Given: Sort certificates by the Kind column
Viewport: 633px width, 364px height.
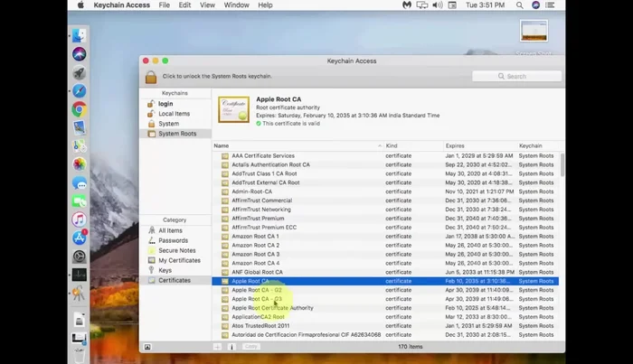Looking at the screenshot, I should (x=412, y=145).
